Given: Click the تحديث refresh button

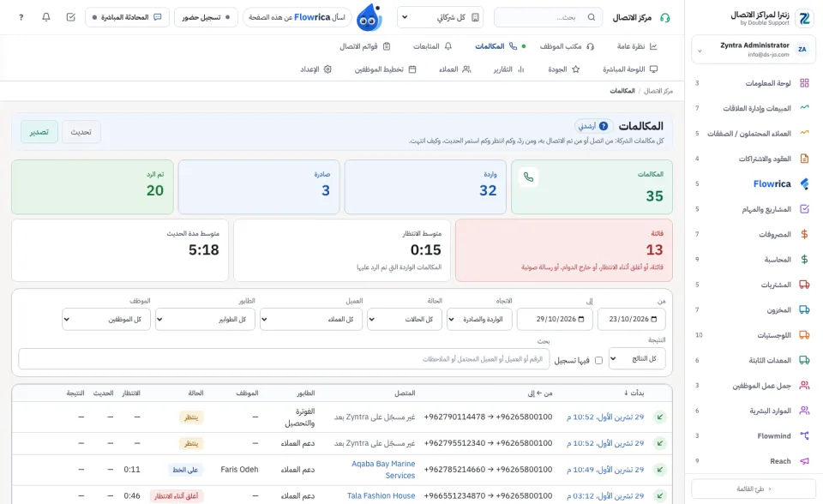Looking at the screenshot, I should click(81, 132).
